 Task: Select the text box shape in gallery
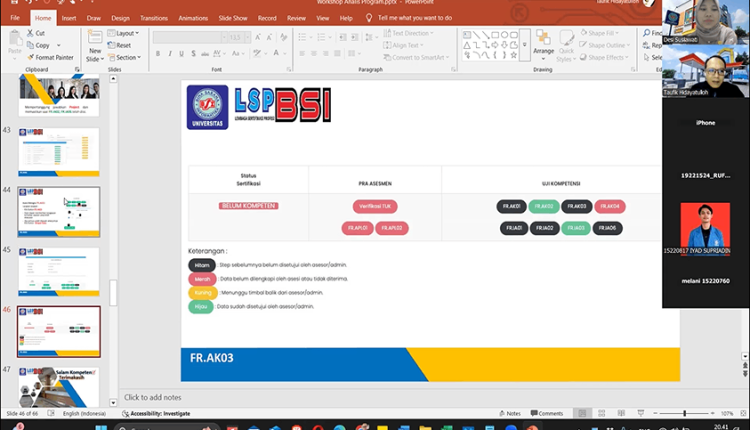click(467, 35)
